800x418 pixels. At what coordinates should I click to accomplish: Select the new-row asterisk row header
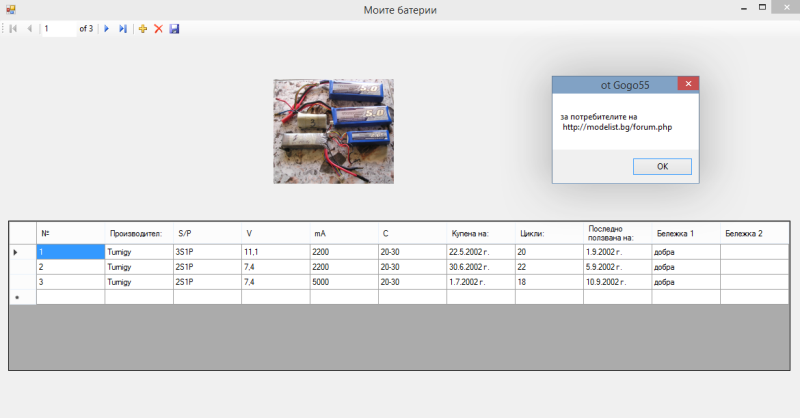[22, 297]
